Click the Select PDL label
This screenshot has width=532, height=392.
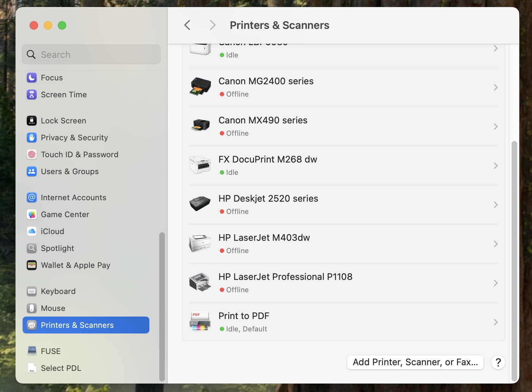[x=61, y=368]
